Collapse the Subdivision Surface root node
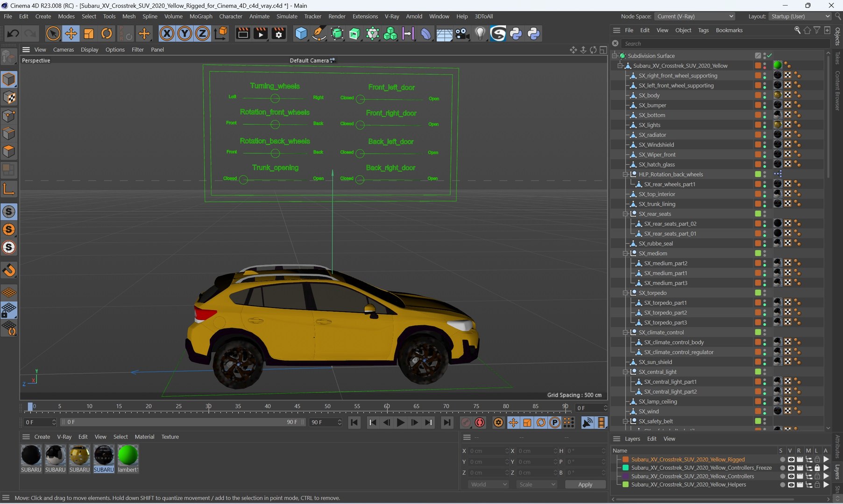Screen dimensions: 843x504 coord(615,56)
